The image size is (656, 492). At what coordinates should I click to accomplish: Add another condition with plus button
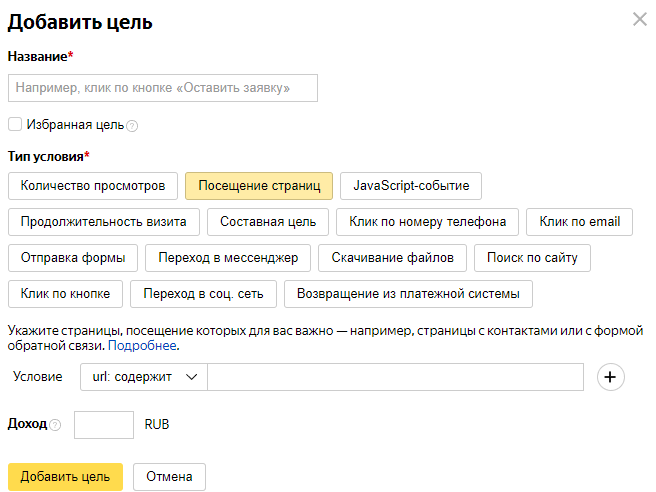(610, 377)
